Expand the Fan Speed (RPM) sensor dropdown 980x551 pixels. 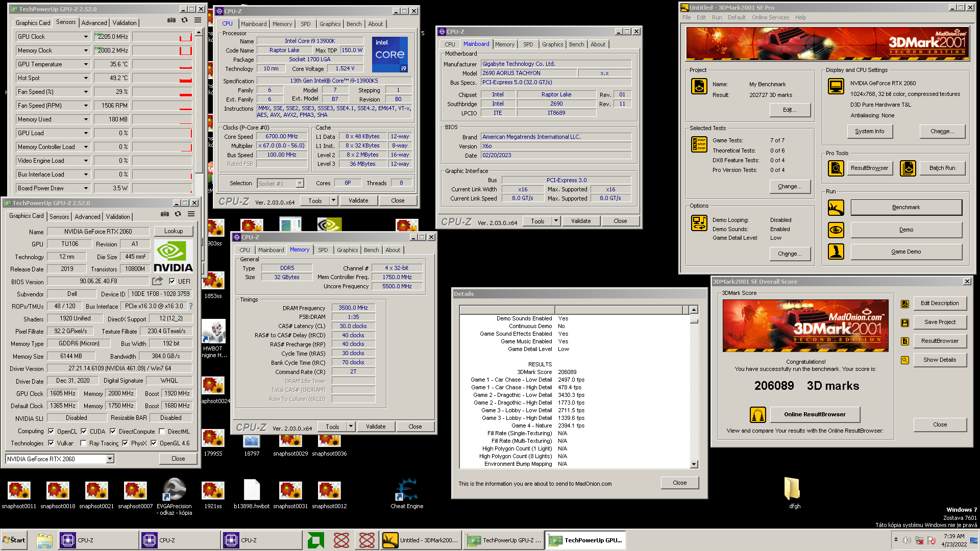[x=86, y=106]
